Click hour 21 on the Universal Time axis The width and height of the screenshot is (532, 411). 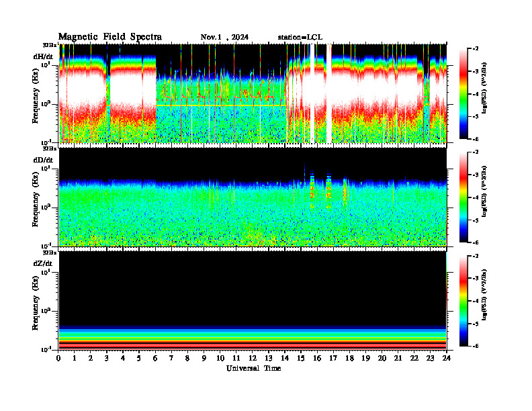click(x=398, y=358)
